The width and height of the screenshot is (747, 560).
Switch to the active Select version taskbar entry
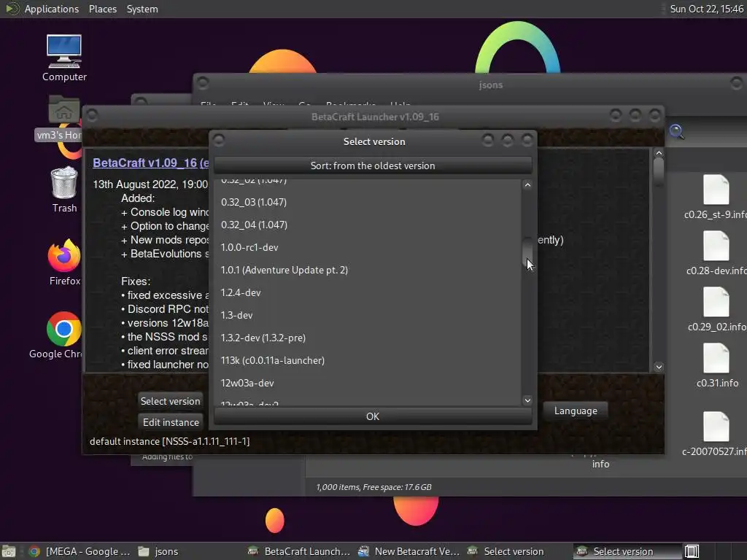click(x=627, y=551)
